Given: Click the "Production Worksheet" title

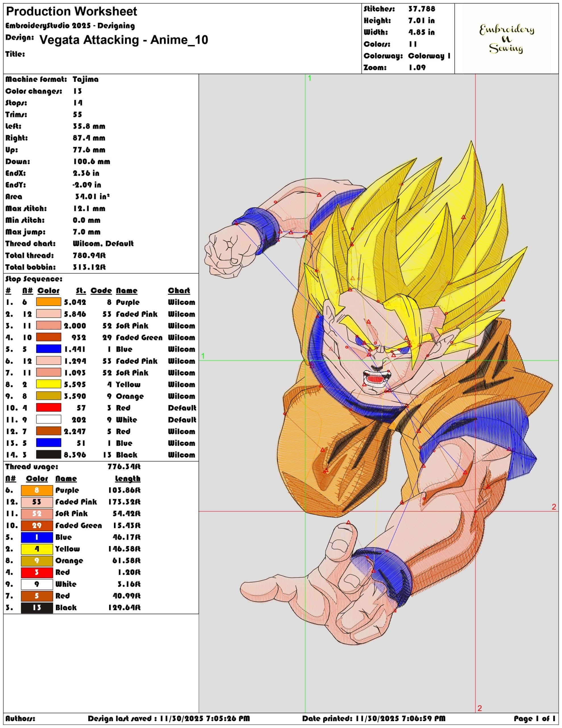Looking at the screenshot, I should click(72, 12).
